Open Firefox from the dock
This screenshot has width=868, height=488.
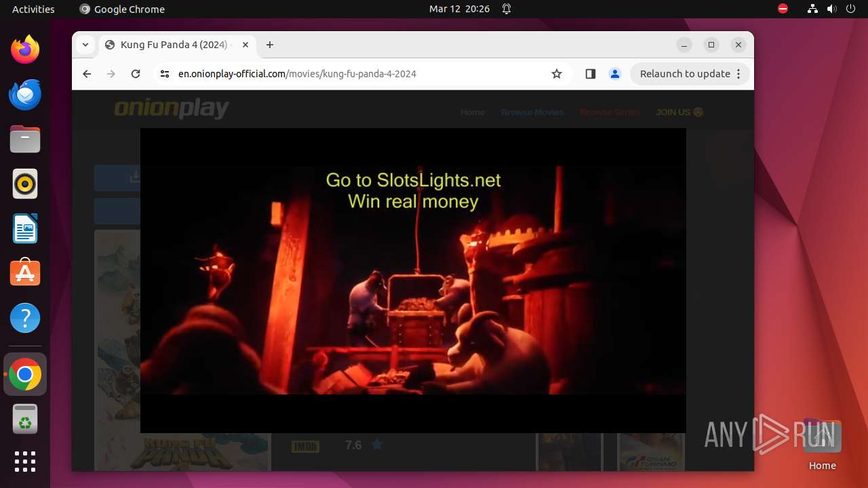[25, 49]
